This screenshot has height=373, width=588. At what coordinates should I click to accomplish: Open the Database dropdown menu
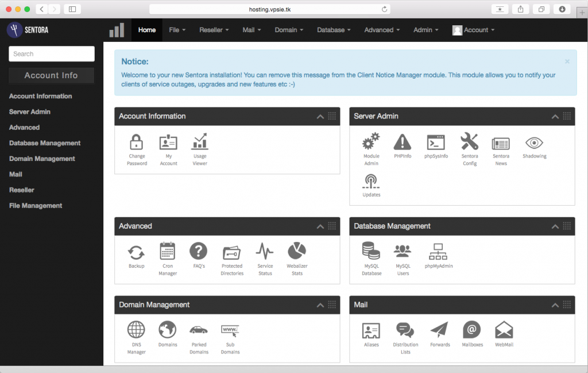[334, 30]
